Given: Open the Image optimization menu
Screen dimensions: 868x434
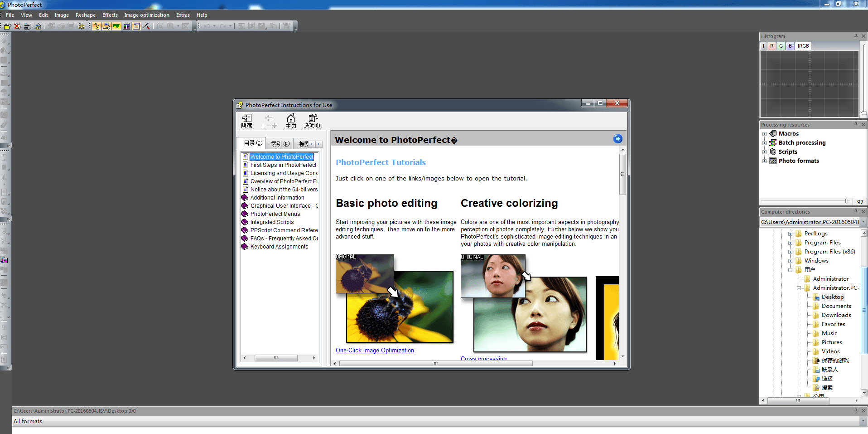Looking at the screenshot, I should click(146, 15).
